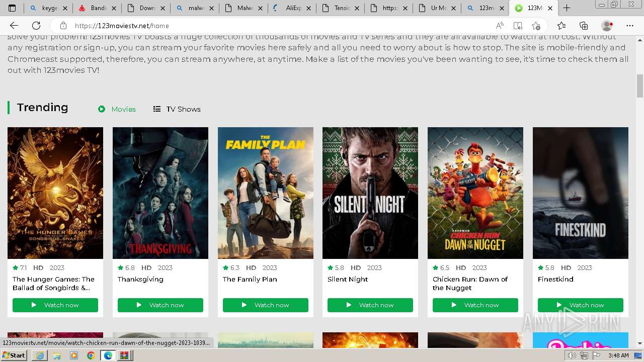Switch to the AliExp tab
644x362 pixels.
291,8
